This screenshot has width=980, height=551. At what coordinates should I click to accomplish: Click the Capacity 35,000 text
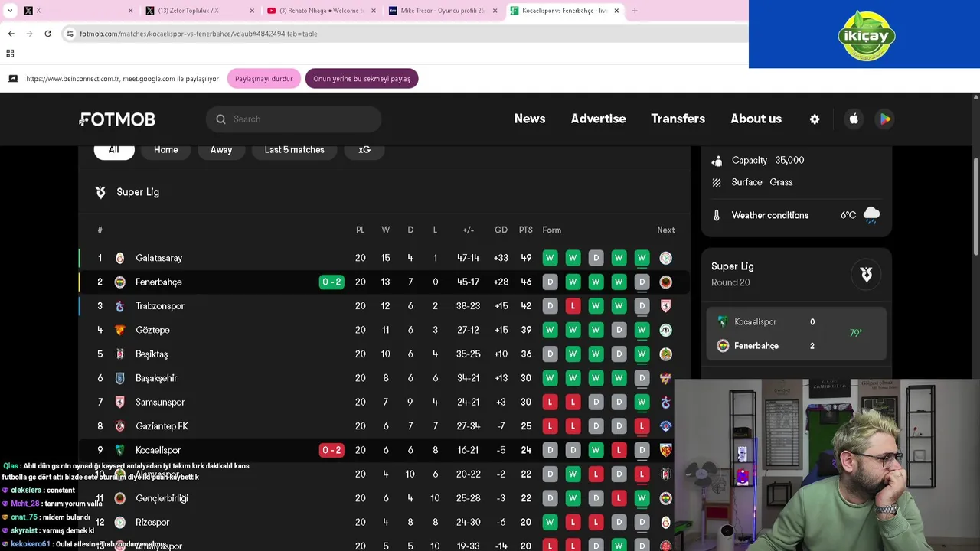click(768, 161)
